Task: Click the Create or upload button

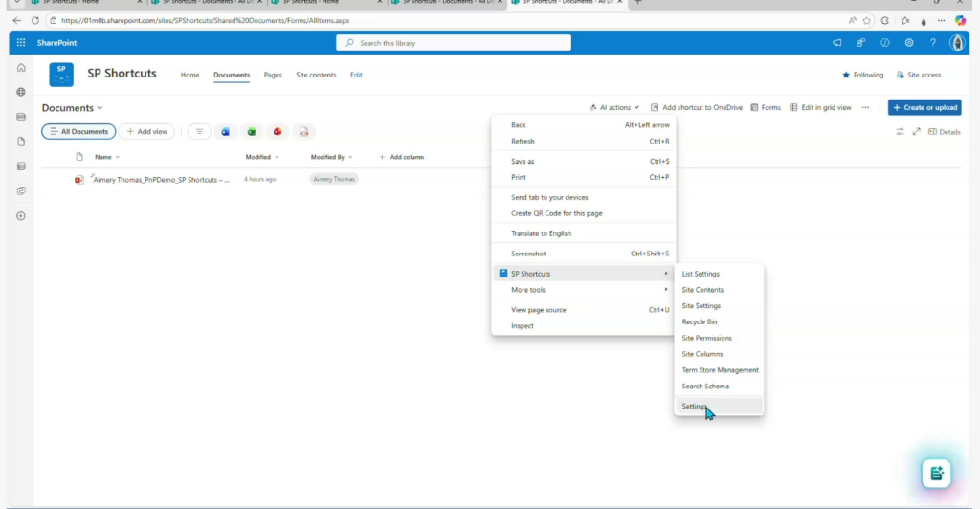Action: [x=924, y=108]
